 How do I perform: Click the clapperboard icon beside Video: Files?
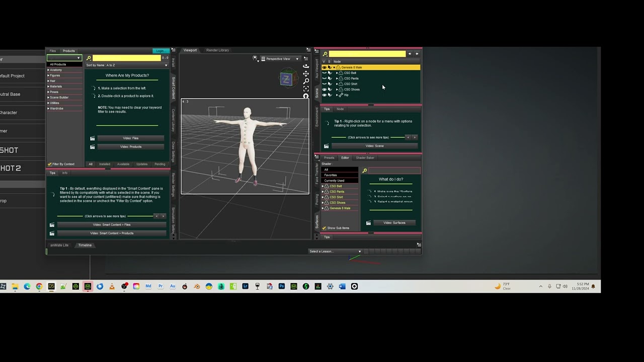pos(93,138)
